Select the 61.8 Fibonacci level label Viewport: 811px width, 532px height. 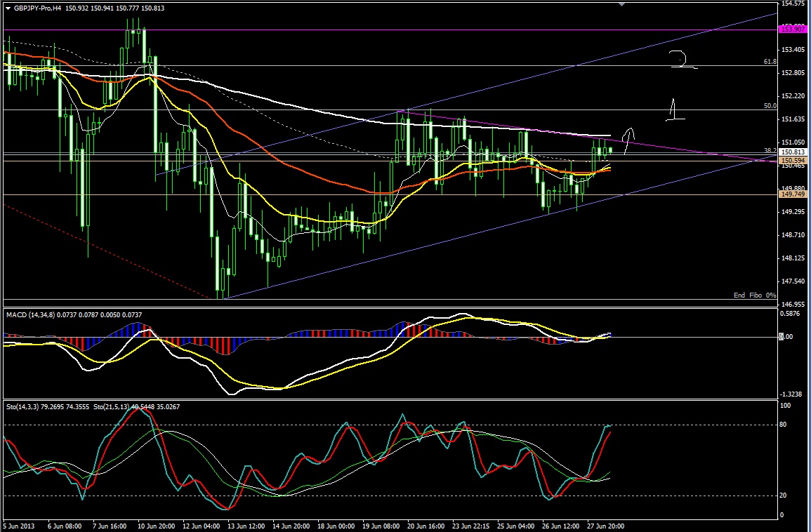[770, 62]
